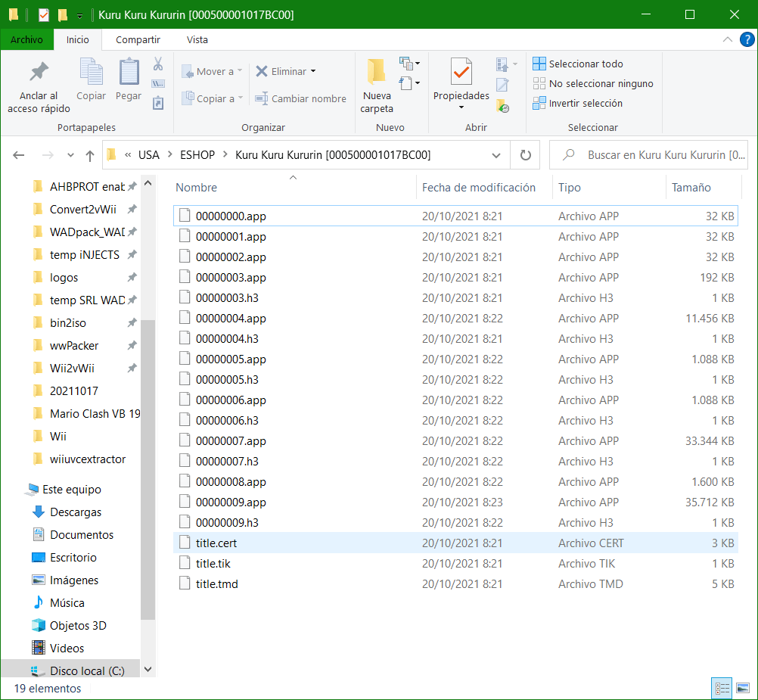Image resolution: width=758 pixels, height=700 pixels.
Task: Click Invertir selección option
Action: click(x=578, y=104)
